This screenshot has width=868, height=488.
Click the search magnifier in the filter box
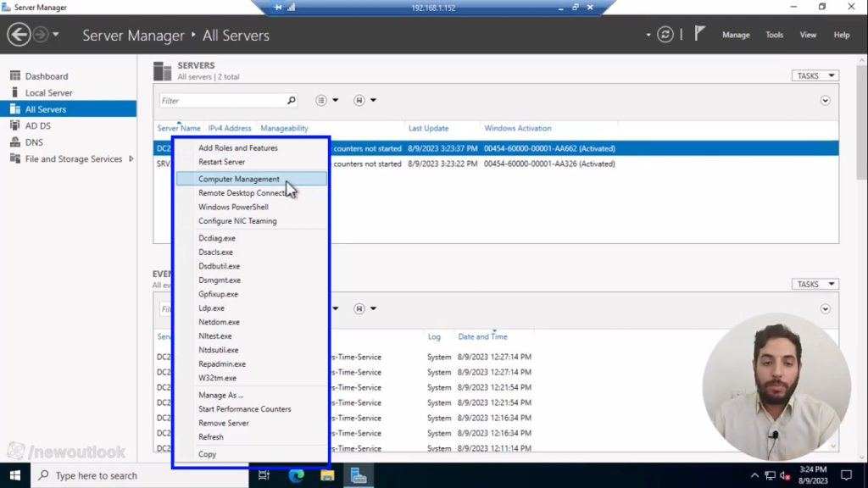pyautogui.click(x=292, y=99)
